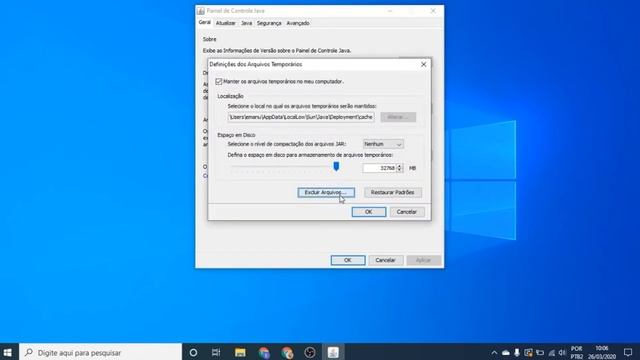Click the Sobre heading in Java Control Panel
Screen dimensions: 640x360
[x=209, y=39]
